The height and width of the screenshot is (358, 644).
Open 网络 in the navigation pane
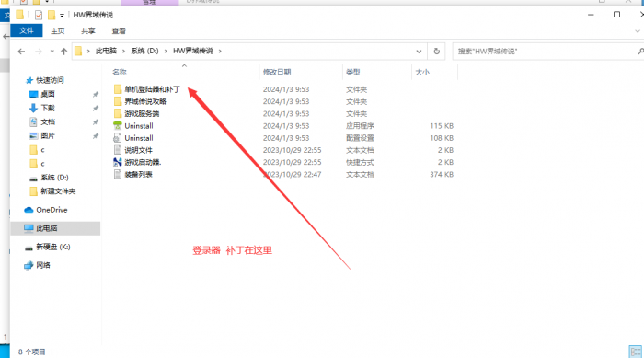43,265
